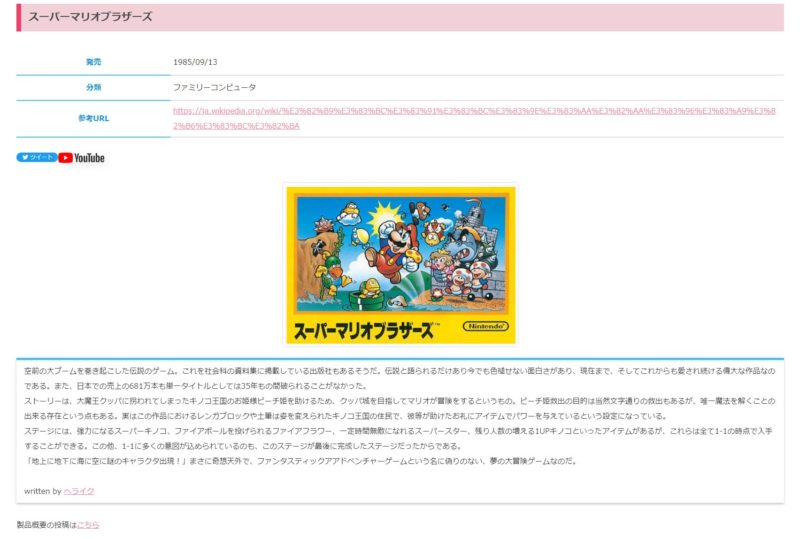
Task: Open the YouTube button
Action: [82, 157]
